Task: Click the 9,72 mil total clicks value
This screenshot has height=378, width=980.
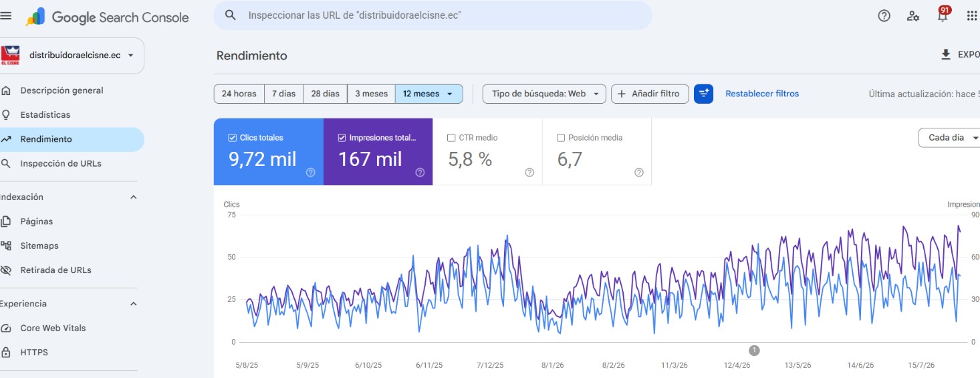Action: coord(263,159)
